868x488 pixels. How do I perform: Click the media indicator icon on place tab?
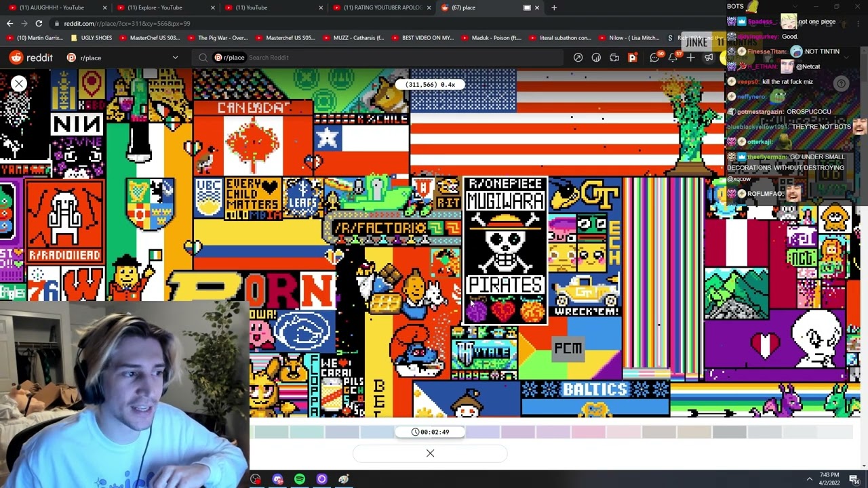point(527,7)
